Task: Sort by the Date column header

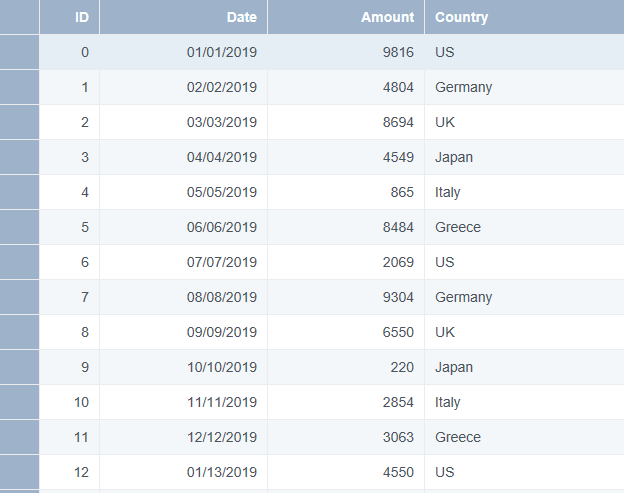Action: (x=183, y=17)
